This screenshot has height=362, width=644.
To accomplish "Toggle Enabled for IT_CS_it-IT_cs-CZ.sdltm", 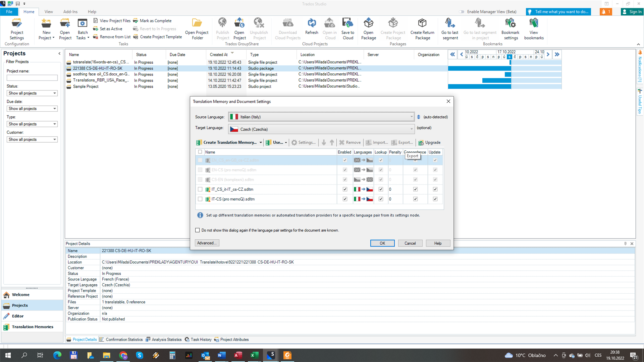I will click(x=345, y=189).
